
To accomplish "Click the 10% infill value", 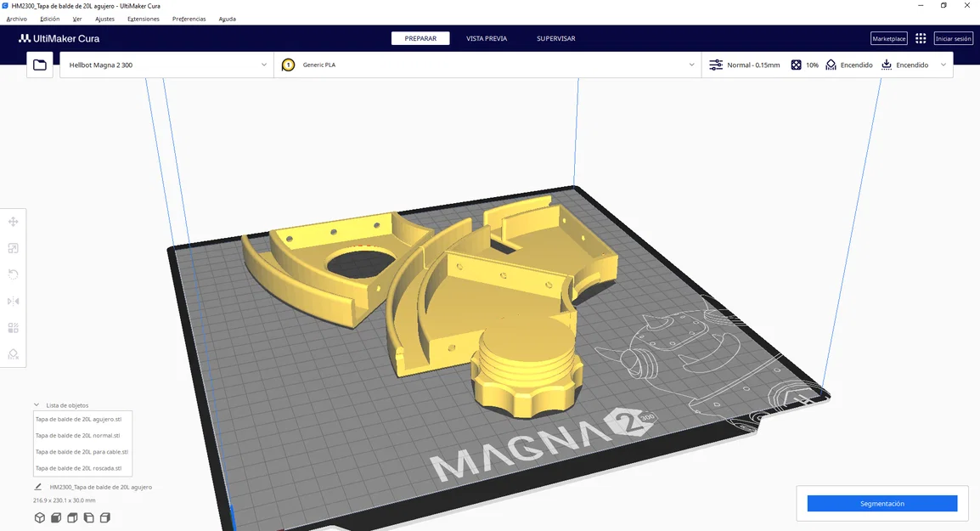I will 812,65.
